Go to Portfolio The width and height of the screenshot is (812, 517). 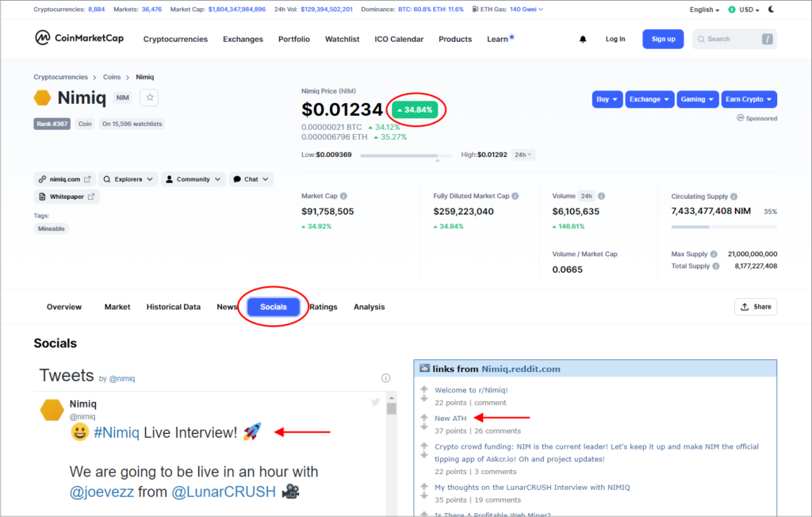(293, 39)
